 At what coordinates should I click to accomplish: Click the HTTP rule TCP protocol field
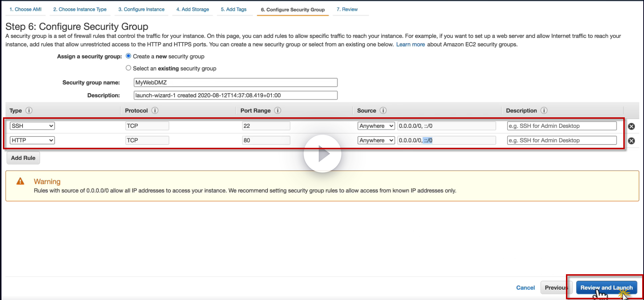tap(147, 140)
